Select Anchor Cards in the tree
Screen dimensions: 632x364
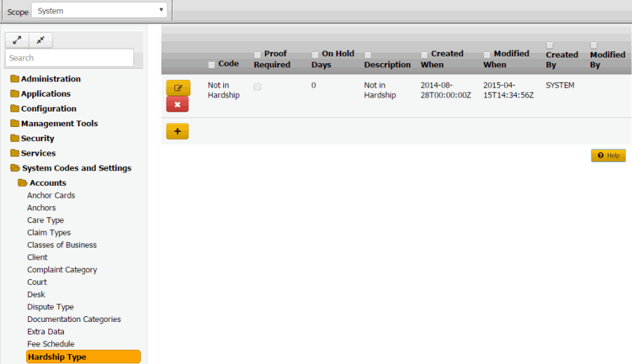51,196
